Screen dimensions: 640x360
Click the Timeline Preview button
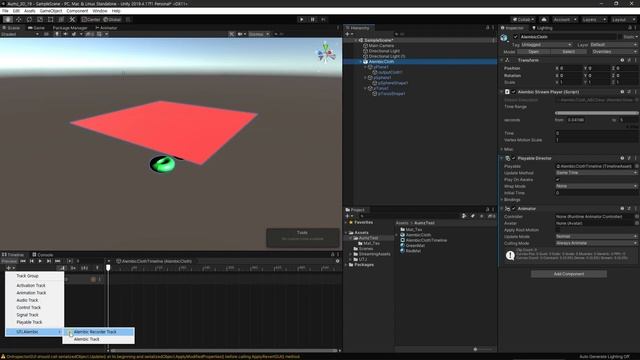pyautogui.click(x=9, y=261)
